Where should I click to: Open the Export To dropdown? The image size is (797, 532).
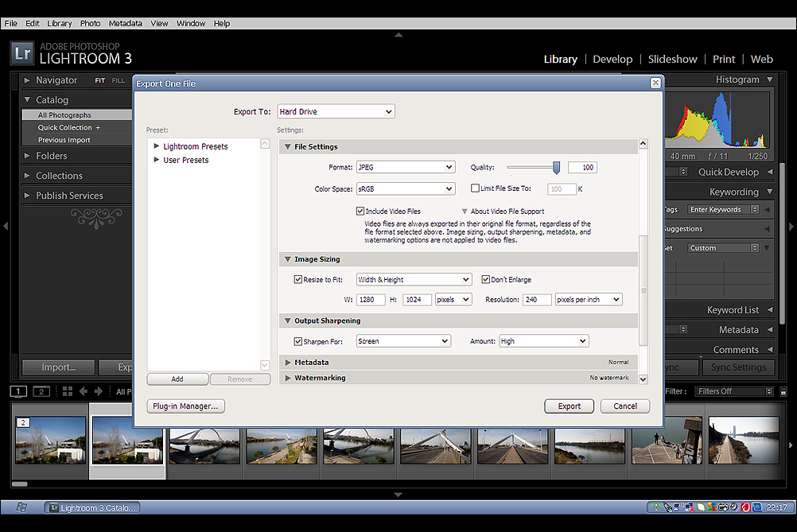(x=336, y=112)
